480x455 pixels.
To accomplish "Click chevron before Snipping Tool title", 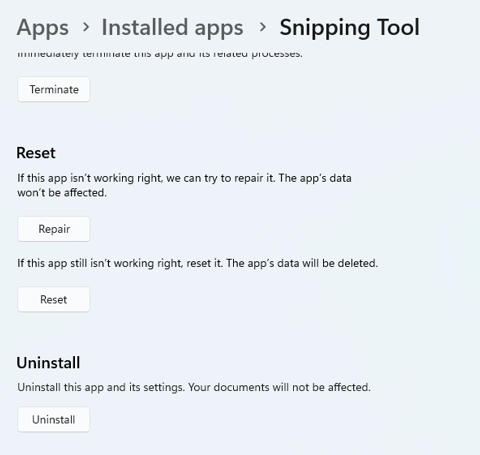I will [x=263, y=27].
